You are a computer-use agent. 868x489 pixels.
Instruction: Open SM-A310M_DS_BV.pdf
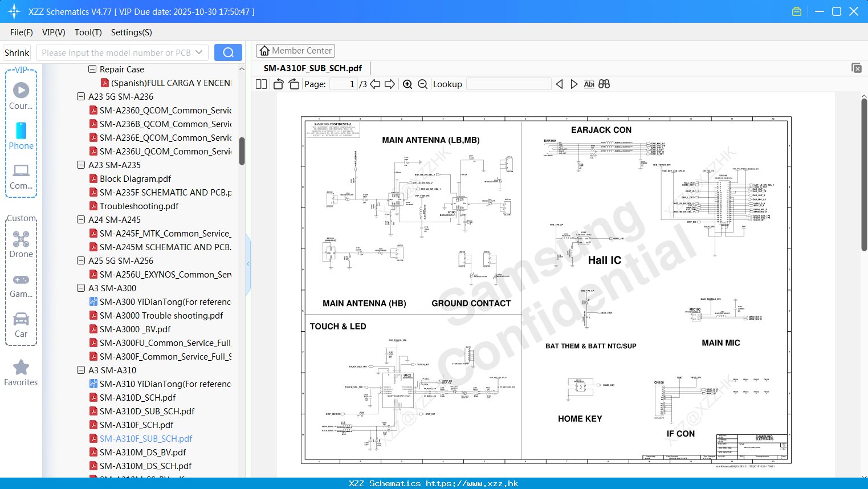pyautogui.click(x=142, y=452)
